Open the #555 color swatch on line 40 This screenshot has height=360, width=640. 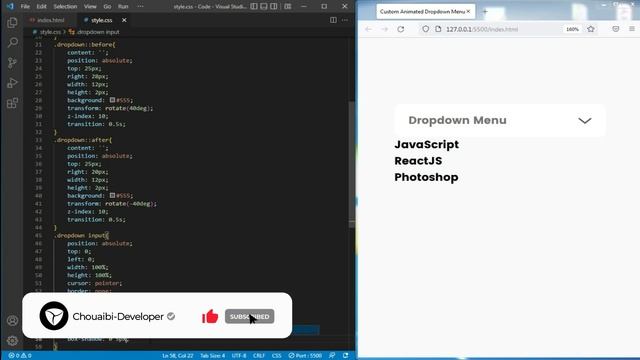point(112,196)
